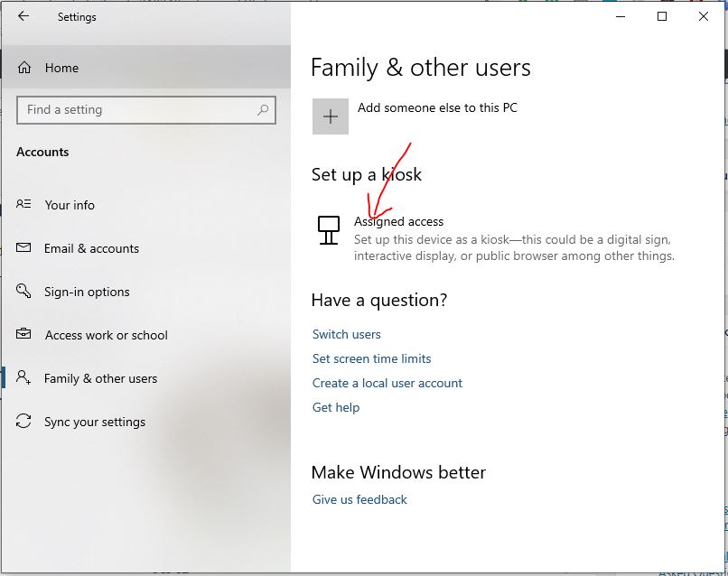Click the plus icon to add someone
Viewport: 728px width, 576px height.
[x=331, y=116]
